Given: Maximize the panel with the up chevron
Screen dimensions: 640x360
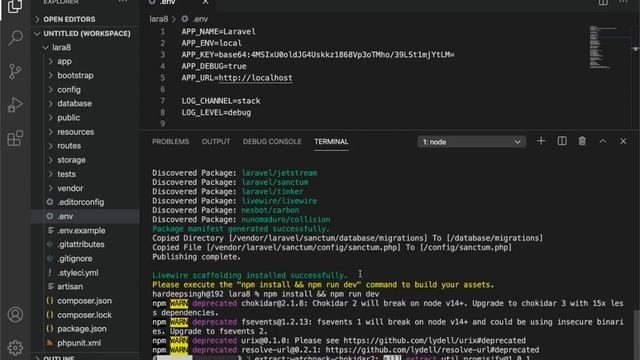Looking at the screenshot, I should point(602,141).
